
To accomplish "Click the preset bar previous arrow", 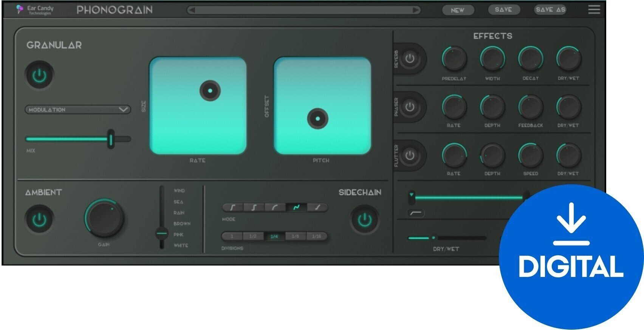I will point(192,10).
